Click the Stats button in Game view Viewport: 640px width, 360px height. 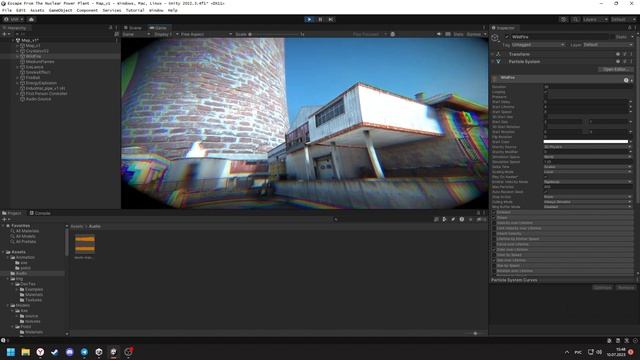point(458,34)
